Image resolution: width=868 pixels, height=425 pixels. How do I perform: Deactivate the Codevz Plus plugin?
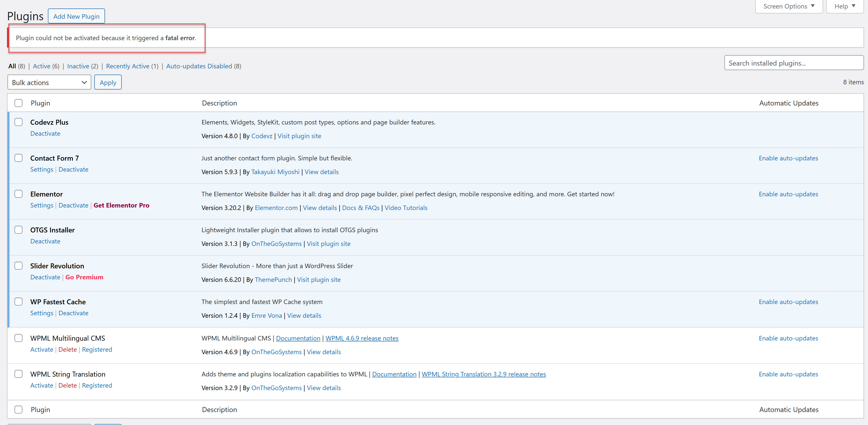click(x=45, y=133)
